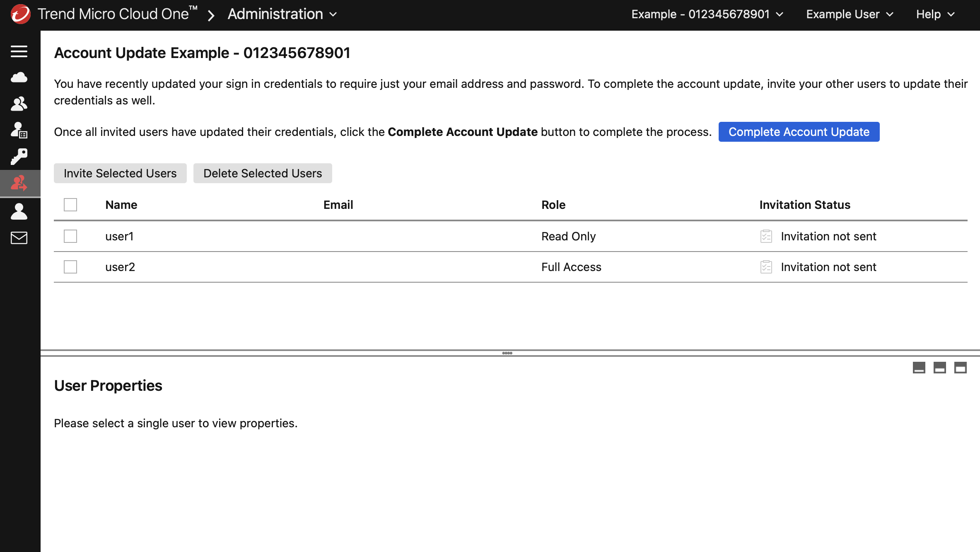Click the users management icon

[19, 102]
